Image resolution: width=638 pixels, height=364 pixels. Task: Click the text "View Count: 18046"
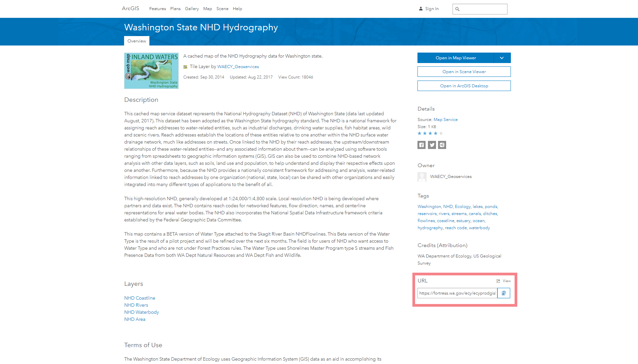(x=296, y=77)
